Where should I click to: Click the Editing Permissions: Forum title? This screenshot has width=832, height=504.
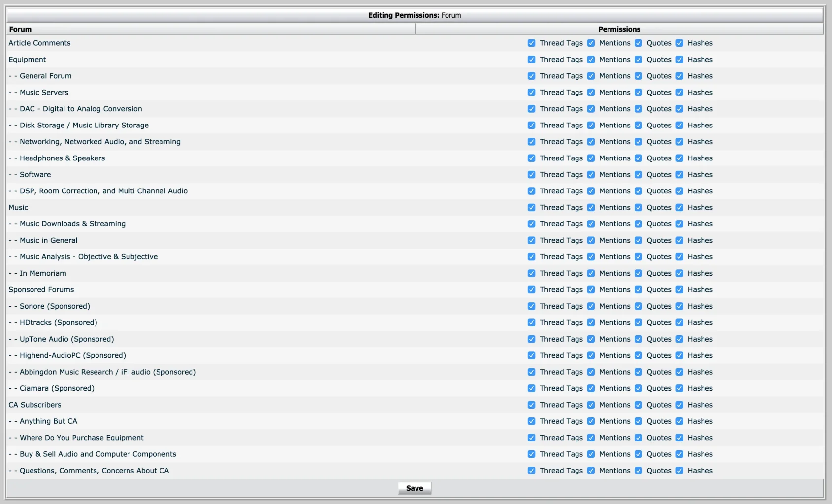pos(415,15)
